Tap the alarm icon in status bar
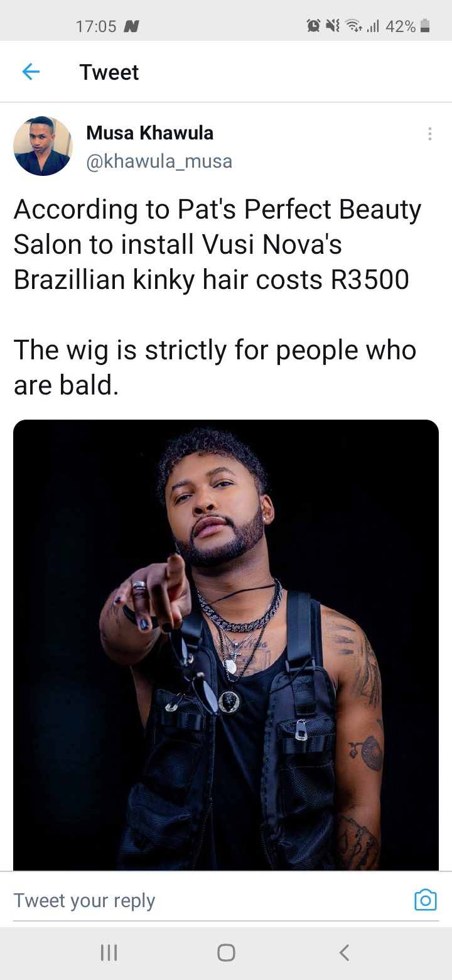Screen dimensions: 452x980 point(313,26)
